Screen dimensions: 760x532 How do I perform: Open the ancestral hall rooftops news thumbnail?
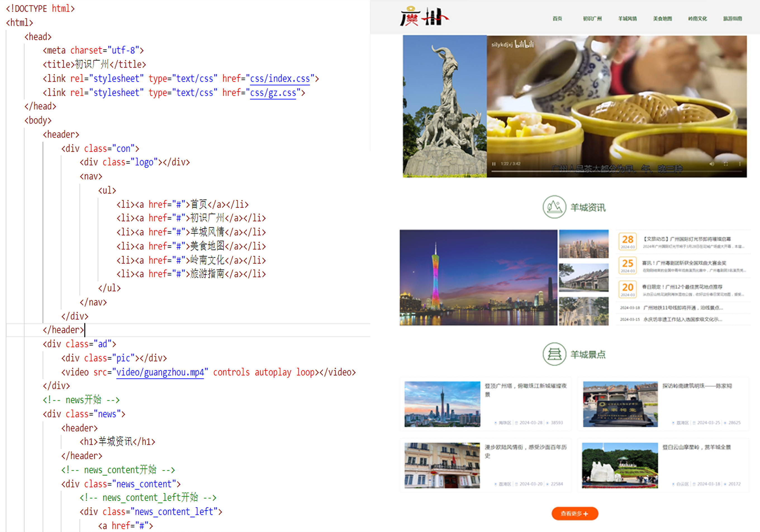pos(584,278)
